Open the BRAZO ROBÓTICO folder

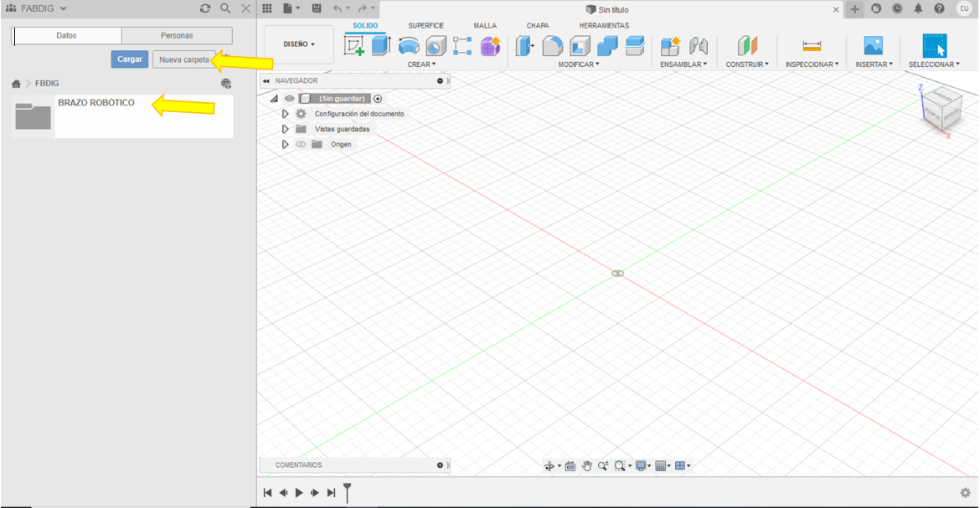point(122,116)
